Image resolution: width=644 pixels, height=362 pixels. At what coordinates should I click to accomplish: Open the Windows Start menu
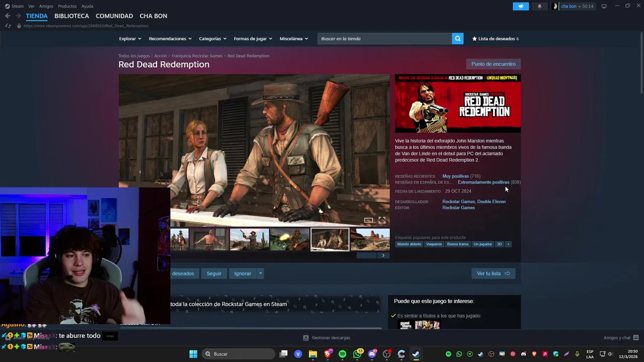[193, 354]
